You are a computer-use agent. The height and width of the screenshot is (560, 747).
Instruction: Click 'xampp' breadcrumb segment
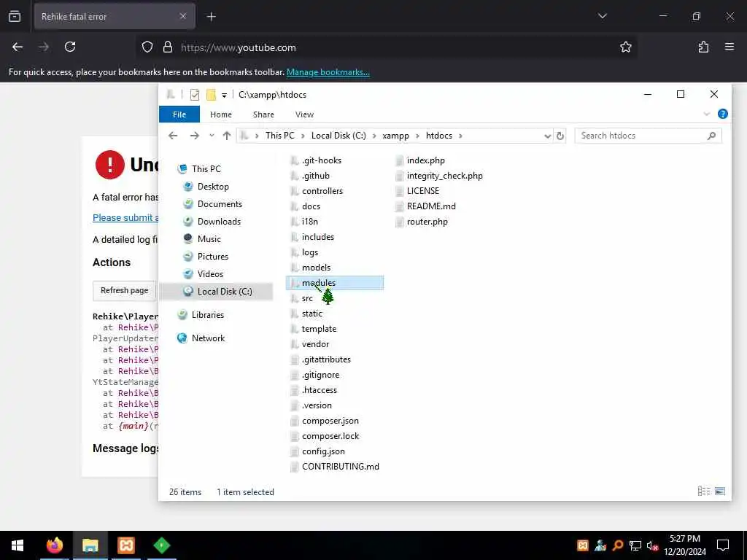[395, 136]
